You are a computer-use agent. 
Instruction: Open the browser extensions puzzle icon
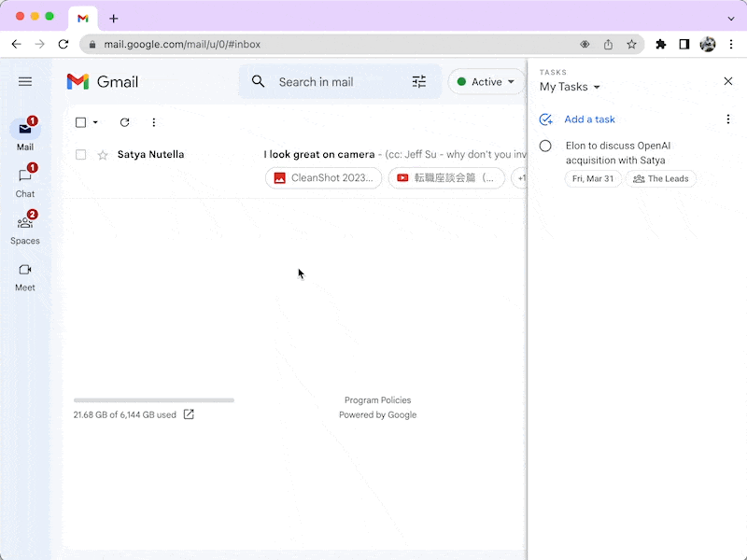661,44
